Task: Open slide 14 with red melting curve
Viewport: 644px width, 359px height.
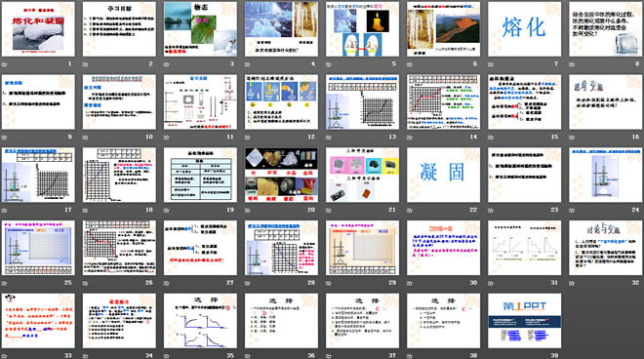Action: tap(444, 101)
